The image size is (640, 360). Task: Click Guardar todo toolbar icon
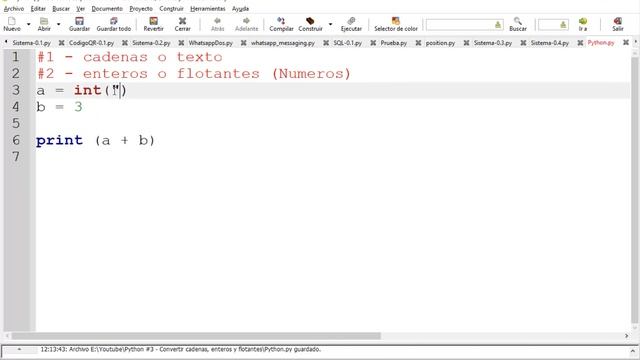point(113,24)
